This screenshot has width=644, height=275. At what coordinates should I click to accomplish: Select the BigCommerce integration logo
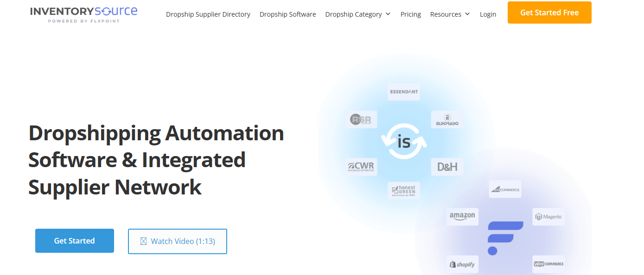point(505,189)
